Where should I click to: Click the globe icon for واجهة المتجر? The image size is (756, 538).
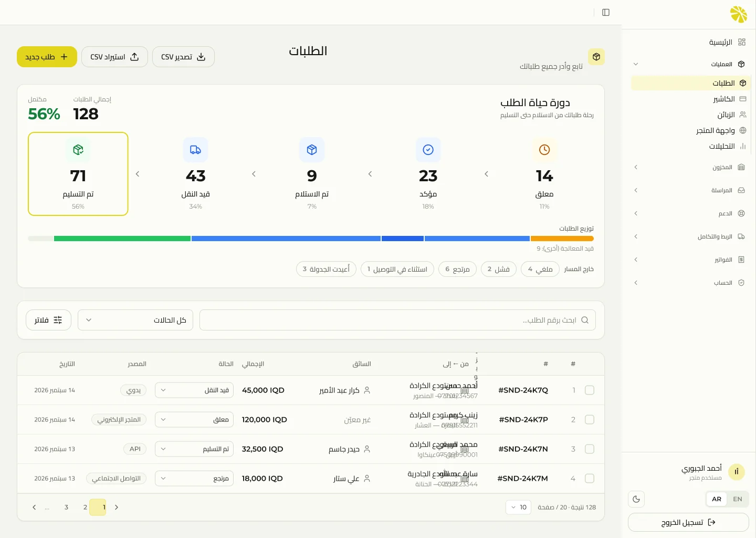[x=743, y=130]
